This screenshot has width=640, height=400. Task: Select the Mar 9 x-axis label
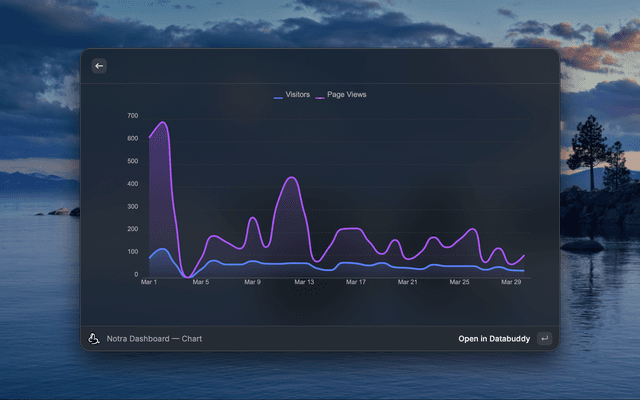click(x=252, y=283)
